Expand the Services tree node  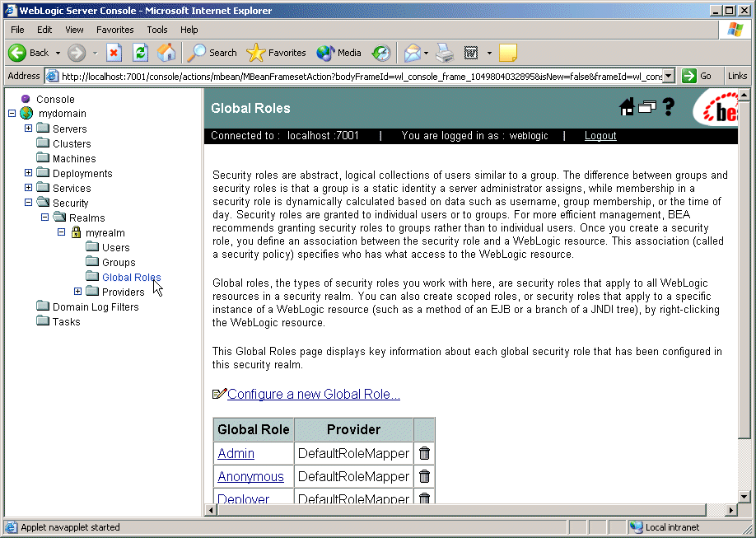tap(29, 188)
